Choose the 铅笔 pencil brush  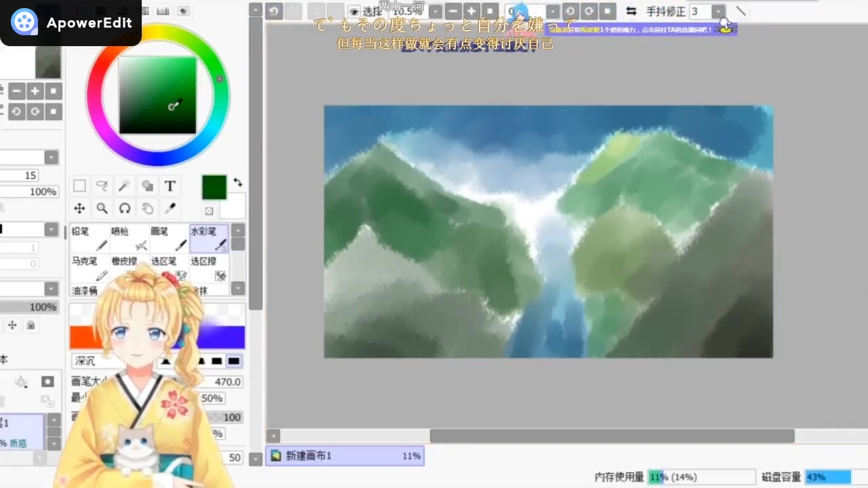[90, 239]
